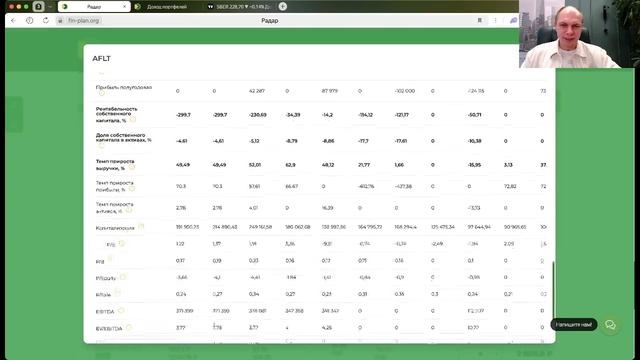Click the info icon beside Темп прироста активов
The image size is (640, 360).
click(129, 210)
